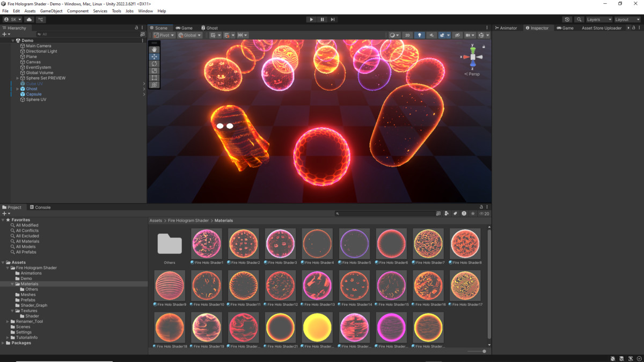Switch to the Game tab
The image size is (644, 362).
pyautogui.click(x=185, y=27)
